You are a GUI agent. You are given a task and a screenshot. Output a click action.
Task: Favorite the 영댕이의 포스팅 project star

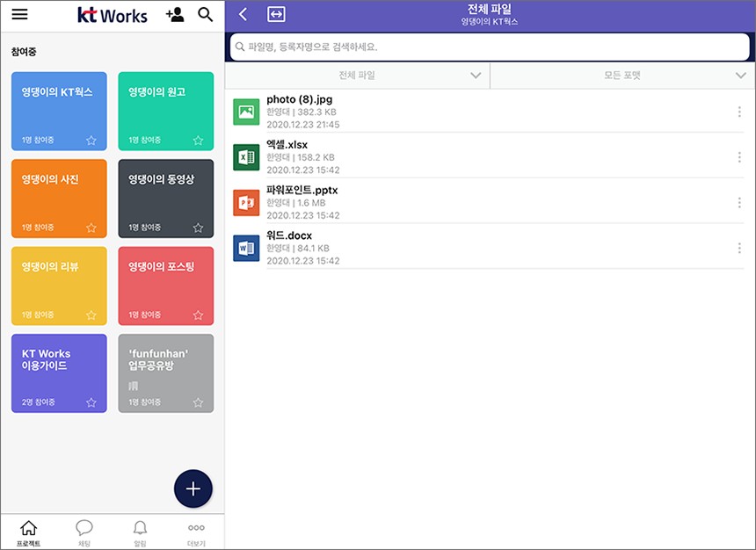pos(198,315)
